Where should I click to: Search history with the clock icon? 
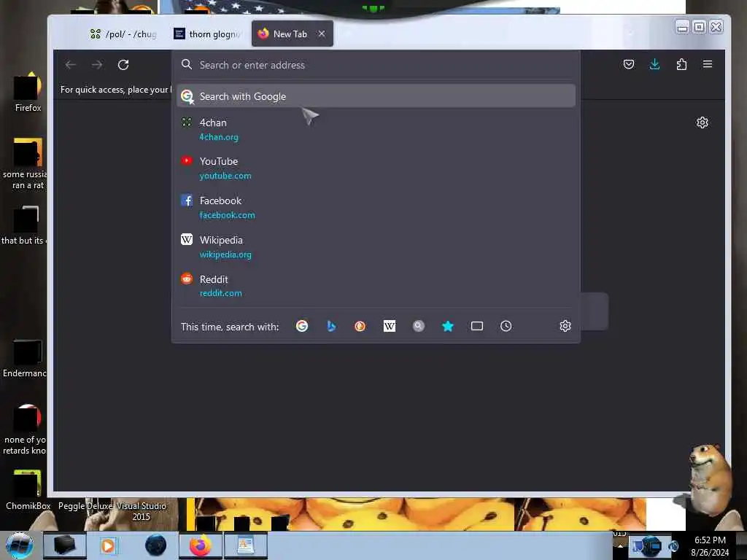pos(506,326)
